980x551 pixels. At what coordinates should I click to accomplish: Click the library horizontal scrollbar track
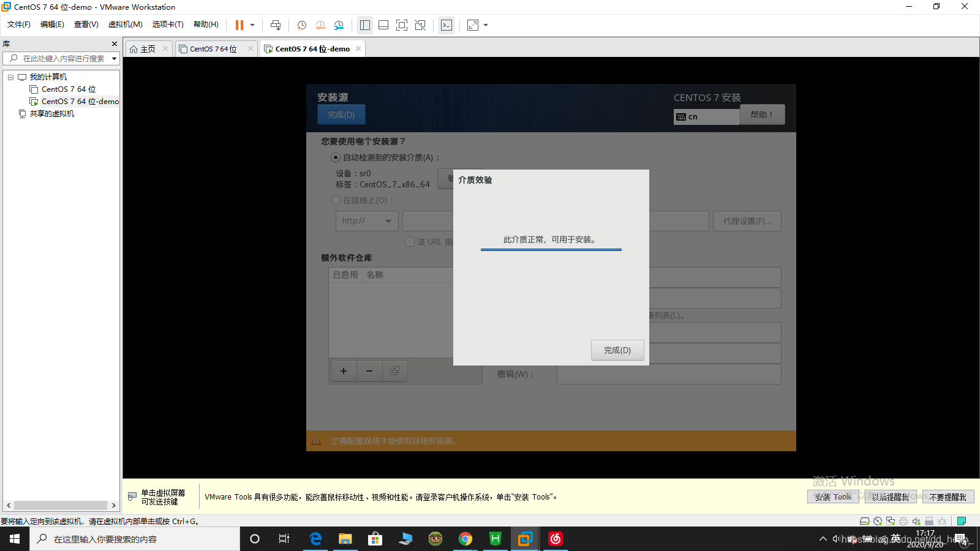pos(61,505)
